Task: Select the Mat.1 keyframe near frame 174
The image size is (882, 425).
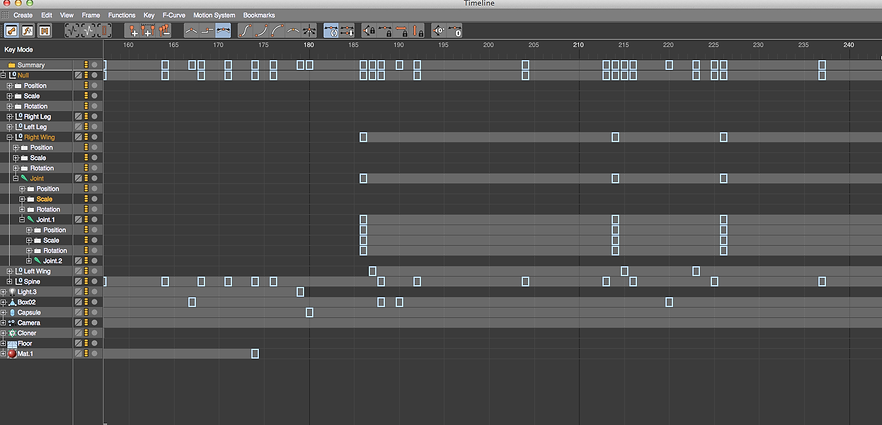Action: (255, 354)
